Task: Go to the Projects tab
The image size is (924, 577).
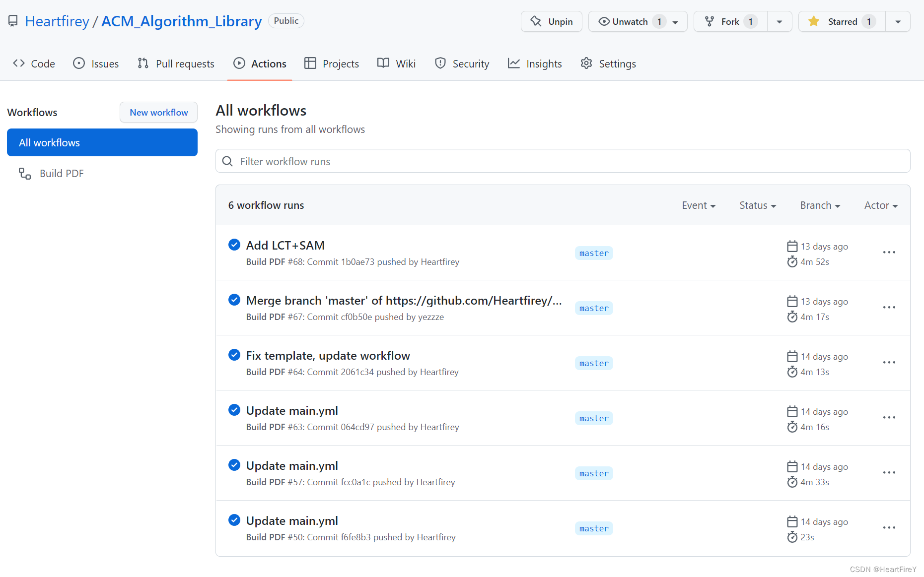Action: click(332, 64)
